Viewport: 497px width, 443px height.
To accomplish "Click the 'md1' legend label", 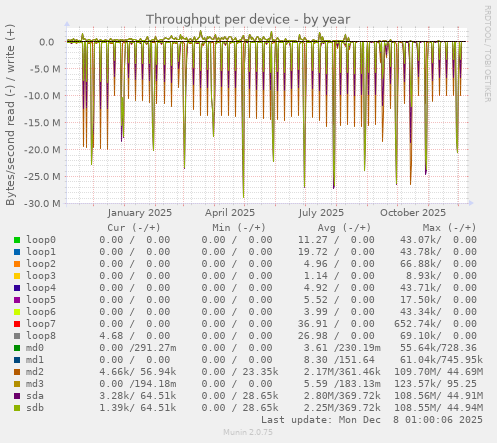I will point(35,360).
